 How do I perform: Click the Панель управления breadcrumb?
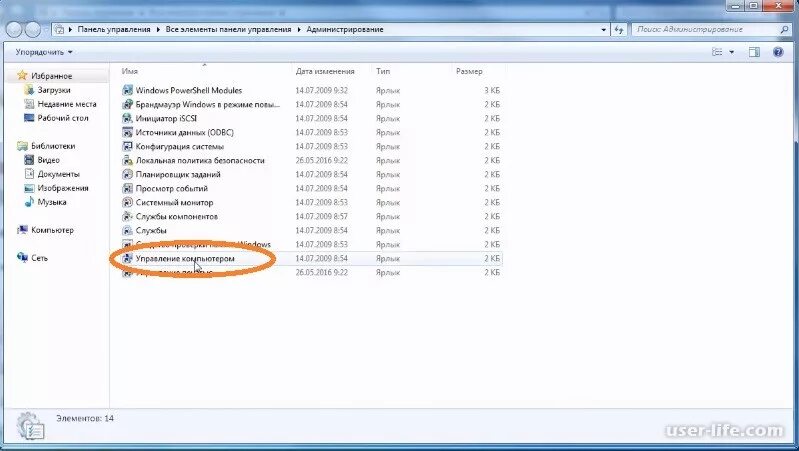tap(114, 30)
